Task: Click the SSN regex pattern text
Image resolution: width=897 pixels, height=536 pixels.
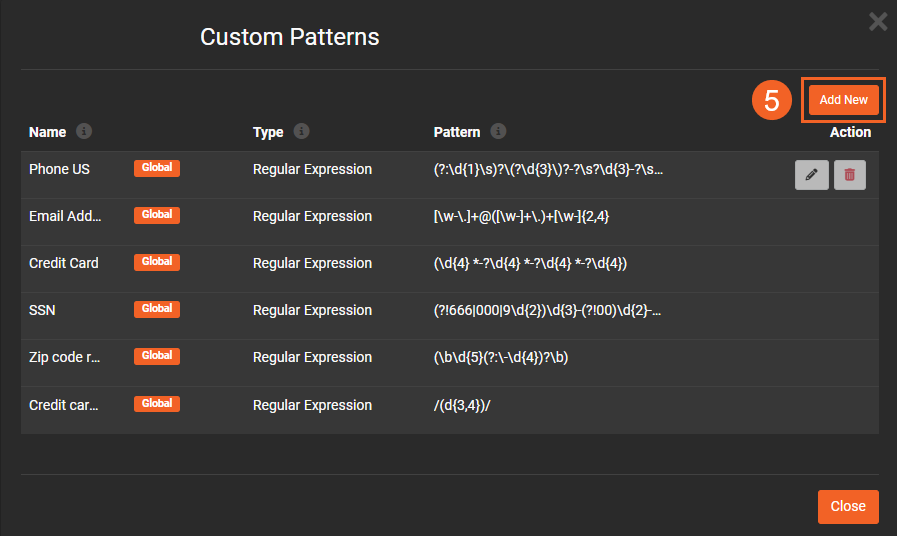Action: pos(547,310)
